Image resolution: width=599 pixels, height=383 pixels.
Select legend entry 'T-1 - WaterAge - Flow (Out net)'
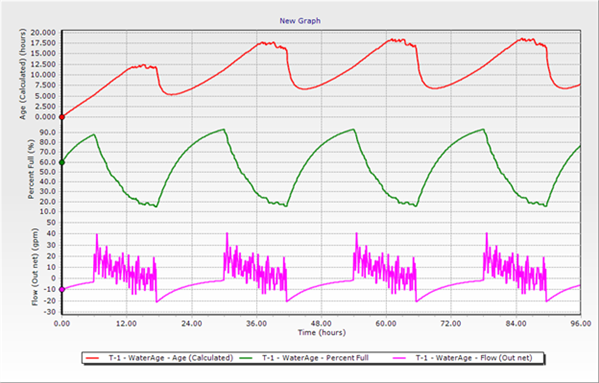(x=474, y=358)
